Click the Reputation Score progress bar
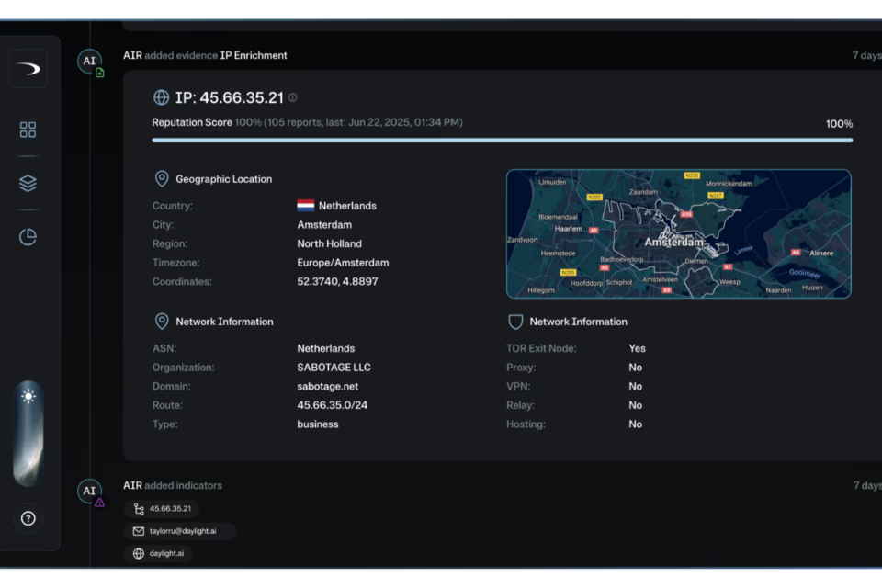882x588 pixels. (502, 141)
